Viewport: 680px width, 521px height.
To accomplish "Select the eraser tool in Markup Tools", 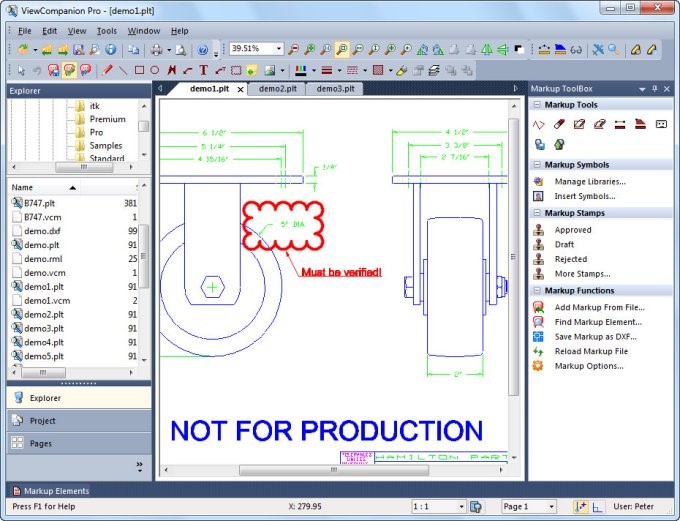I will click(558, 124).
